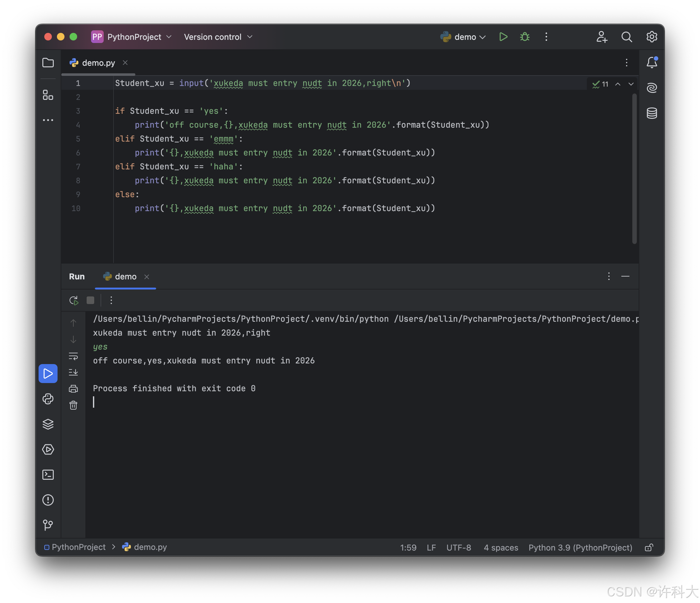700x603 pixels.
Task: Open the AI Assistant spiral icon
Action: [x=652, y=88]
